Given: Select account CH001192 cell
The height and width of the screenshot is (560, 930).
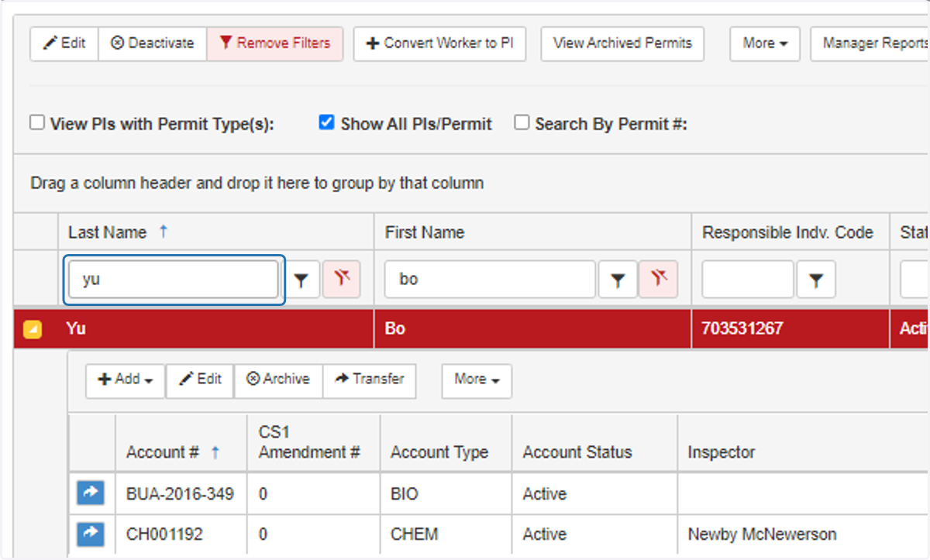Looking at the screenshot, I should pyautogui.click(x=181, y=534).
